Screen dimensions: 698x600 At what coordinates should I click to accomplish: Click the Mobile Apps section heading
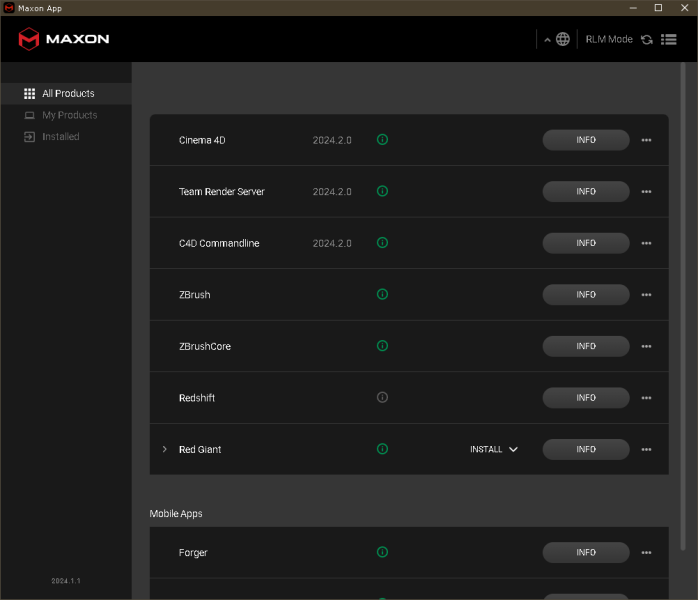[x=176, y=514]
